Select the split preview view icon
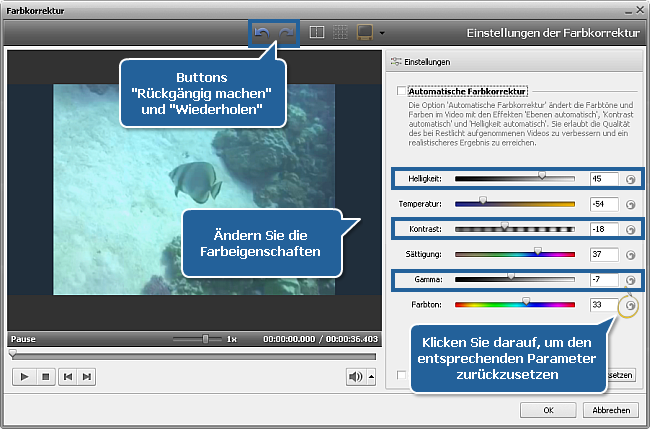 (317, 33)
